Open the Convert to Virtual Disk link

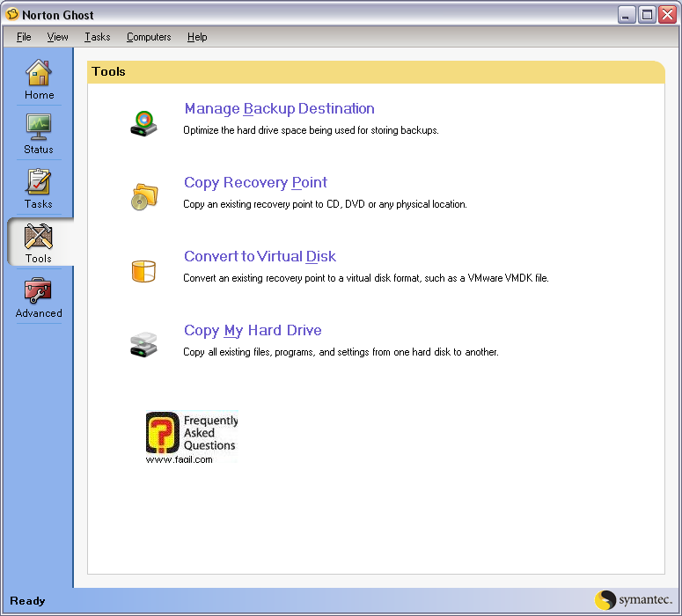pos(260,257)
